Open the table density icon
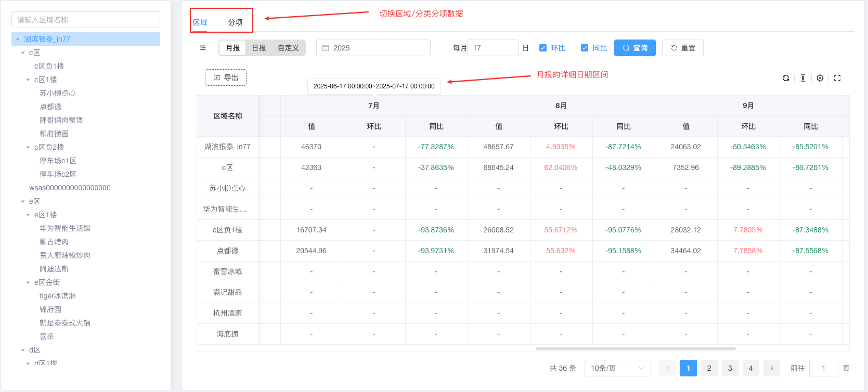This screenshot has width=868, height=392. 803,78
